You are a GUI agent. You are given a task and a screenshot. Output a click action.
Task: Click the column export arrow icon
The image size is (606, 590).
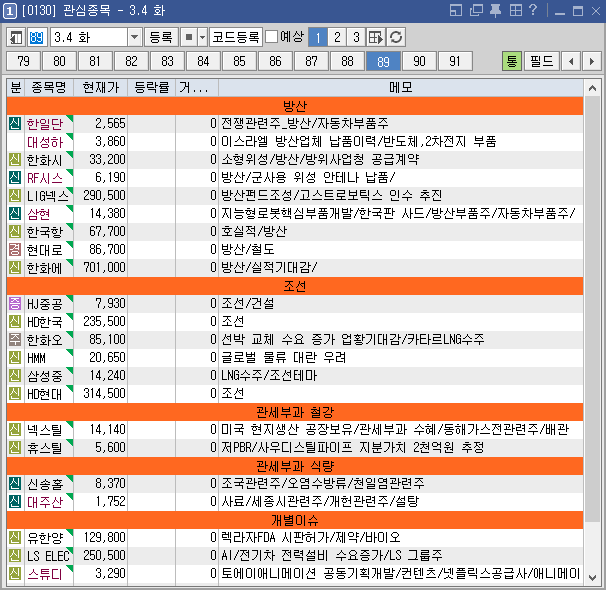pos(375,37)
